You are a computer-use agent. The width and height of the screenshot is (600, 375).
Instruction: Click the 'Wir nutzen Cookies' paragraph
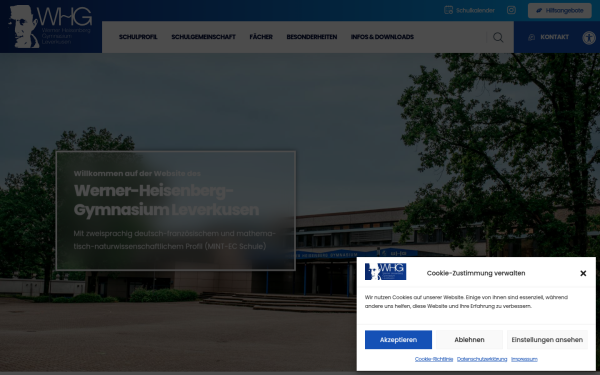point(466,302)
